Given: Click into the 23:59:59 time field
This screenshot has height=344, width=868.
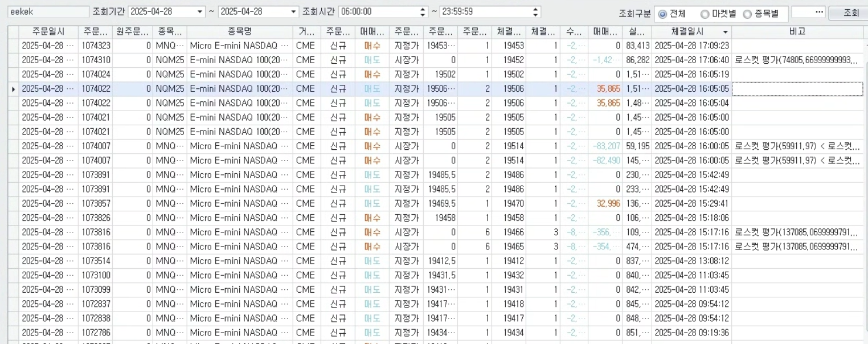Looking at the screenshot, I should 485,12.
